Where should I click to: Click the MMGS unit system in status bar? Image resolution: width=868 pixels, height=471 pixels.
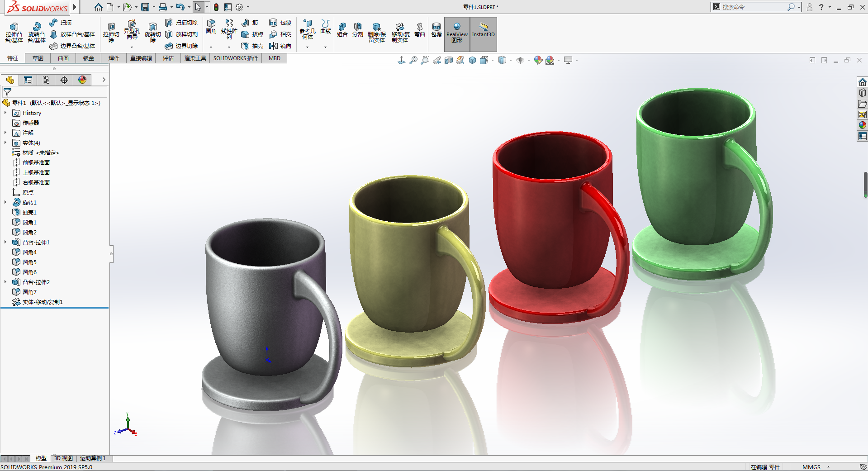tap(811, 467)
